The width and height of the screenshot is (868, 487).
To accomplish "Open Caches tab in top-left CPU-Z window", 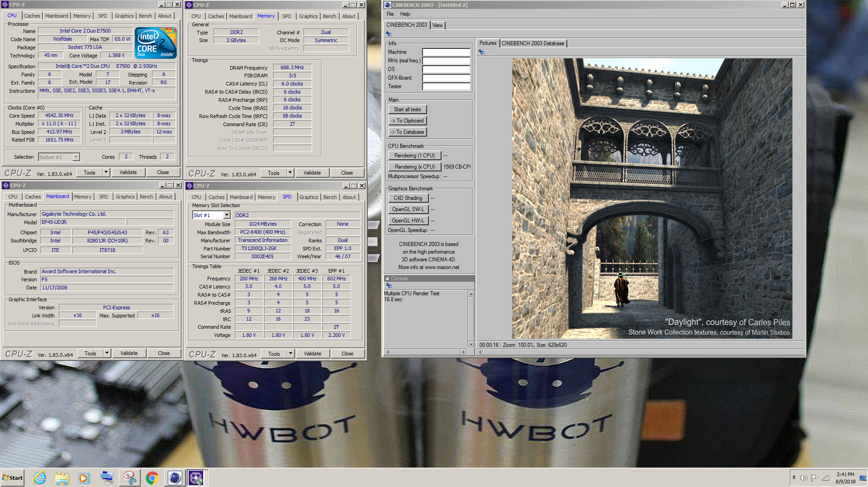I will pyautogui.click(x=32, y=16).
